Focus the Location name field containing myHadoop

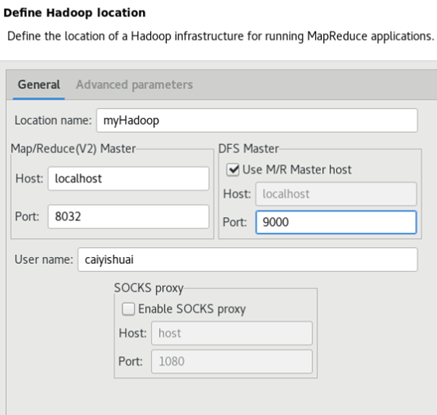(257, 120)
